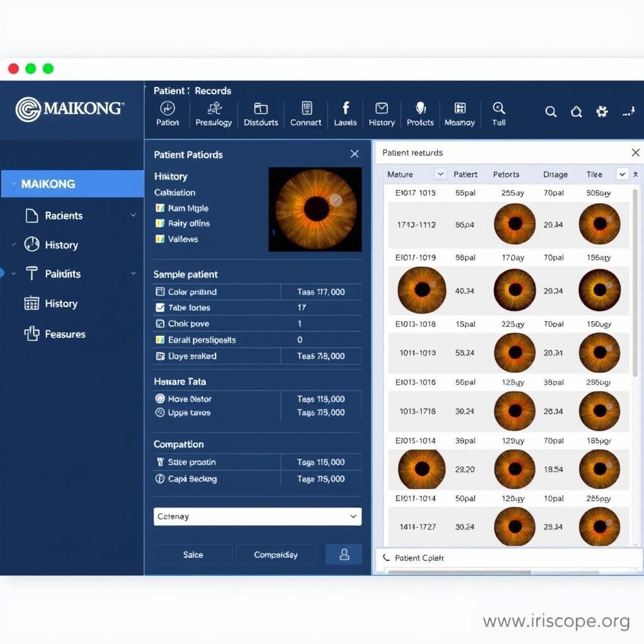Select the record ID E1015-1014

[415, 441]
